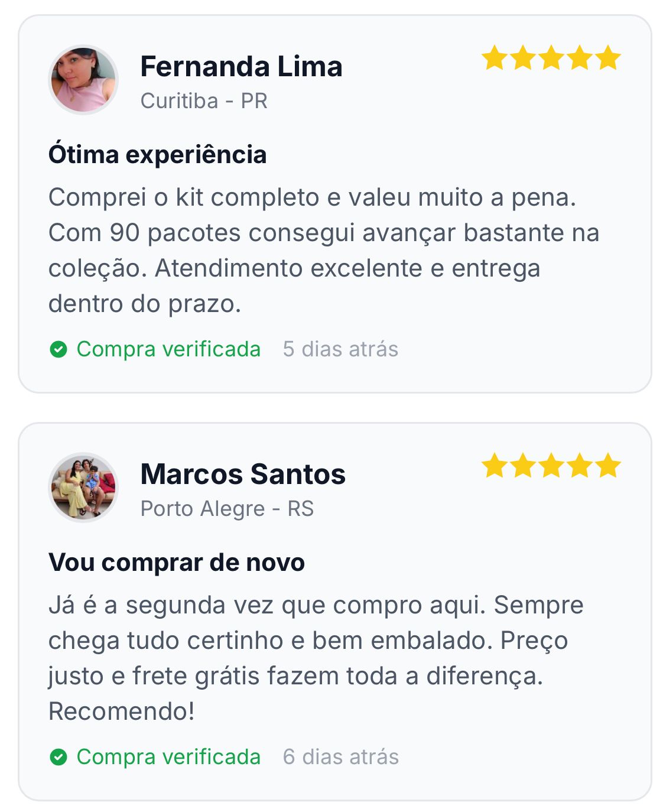Click the green verified checkmark on Fernanda's review
The width and height of the screenshot is (663, 812).
tap(58, 349)
